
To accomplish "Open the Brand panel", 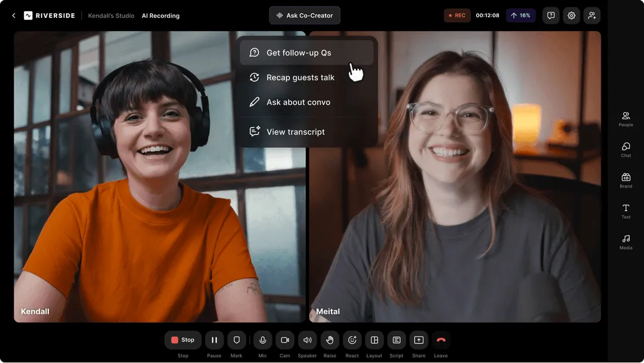I will tap(626, 181).
